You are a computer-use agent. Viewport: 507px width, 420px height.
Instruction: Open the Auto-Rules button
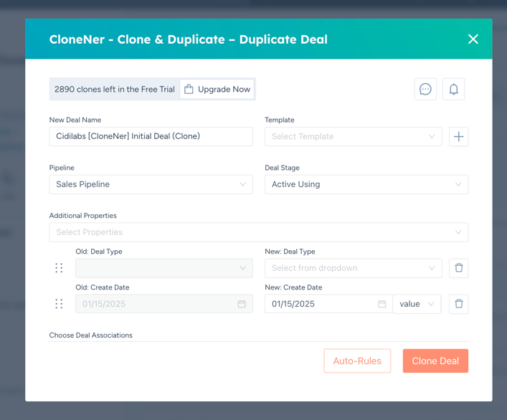[x=357, y=361]
